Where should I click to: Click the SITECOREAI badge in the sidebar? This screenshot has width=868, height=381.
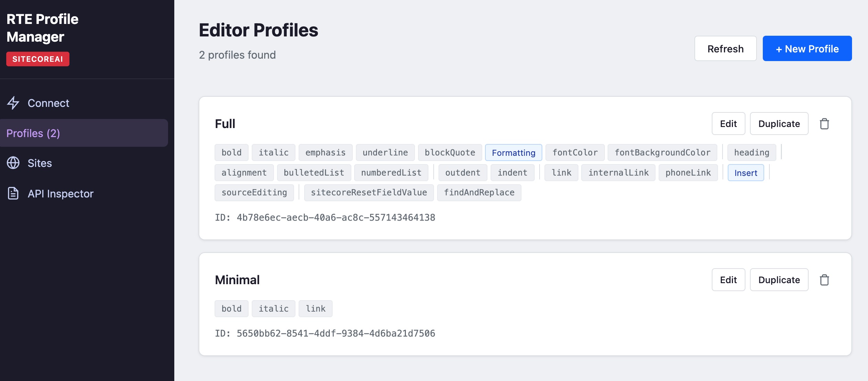pos(37,59)
